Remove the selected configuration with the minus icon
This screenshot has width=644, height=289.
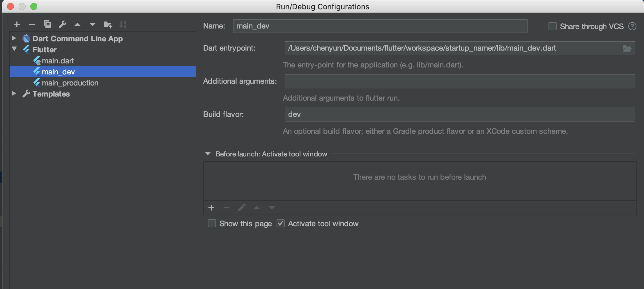(32, 25)
